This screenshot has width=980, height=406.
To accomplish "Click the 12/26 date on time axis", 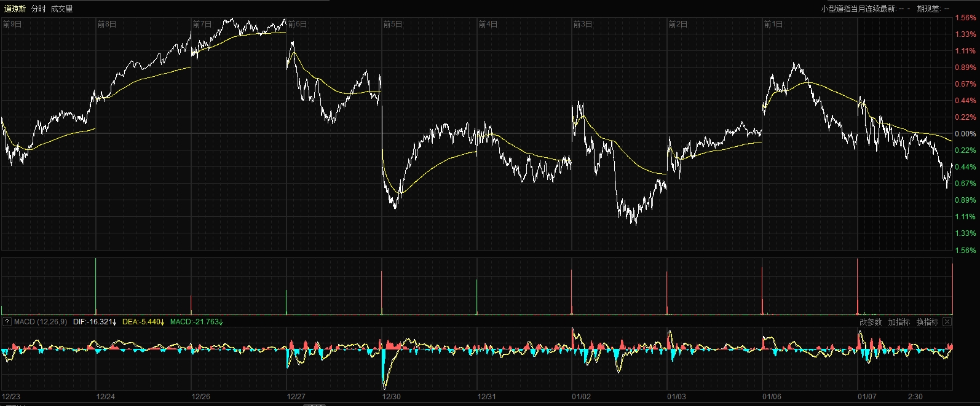I will click(x=201, y=397).
